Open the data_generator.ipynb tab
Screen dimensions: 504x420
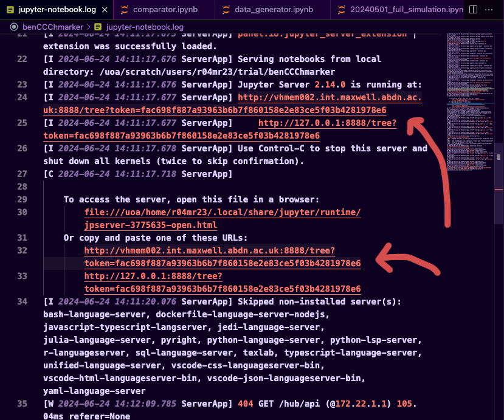pyautogui.click(x=272, y=10)
